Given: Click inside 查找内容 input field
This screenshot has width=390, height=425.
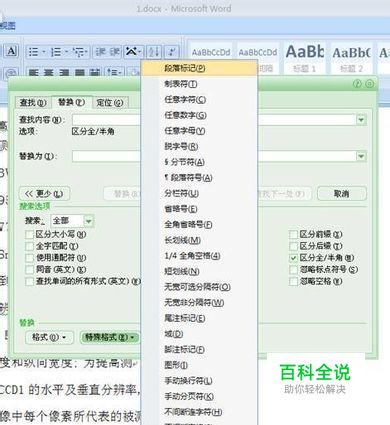Looking at the screenshot, I should tap(214, 120).
